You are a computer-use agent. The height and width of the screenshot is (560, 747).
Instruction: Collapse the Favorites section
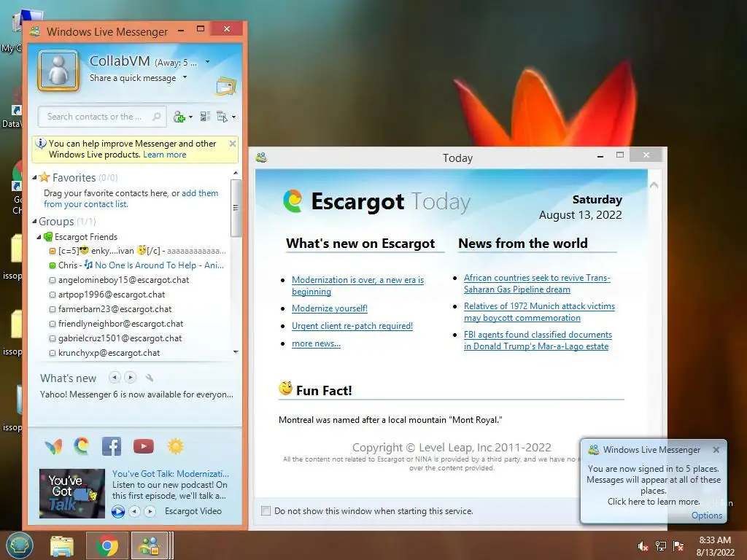pos(34,178)
